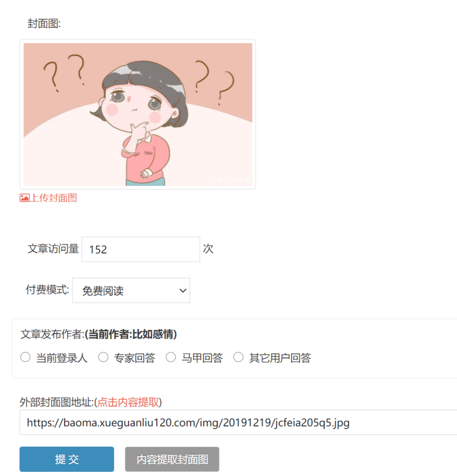This screenshot has width=457, height=476.
Task: Click the blue 提交 submit button
Action: (67, 459)
